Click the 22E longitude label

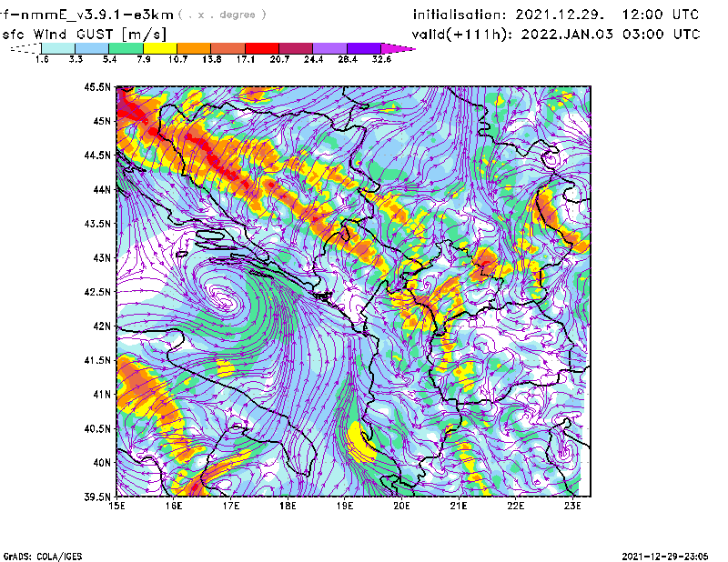coord(515,506)
